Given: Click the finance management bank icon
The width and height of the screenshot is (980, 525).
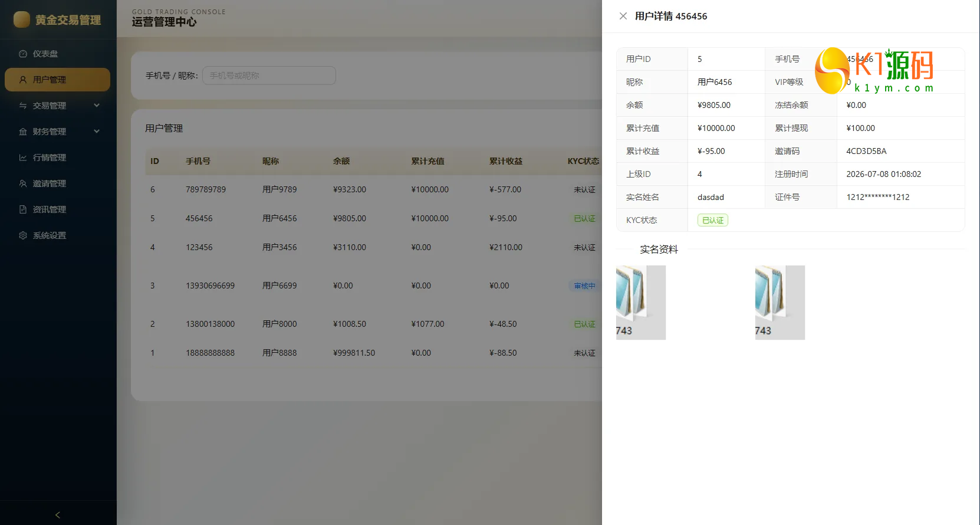Looking at the screenshot, I should click(23, 132).
